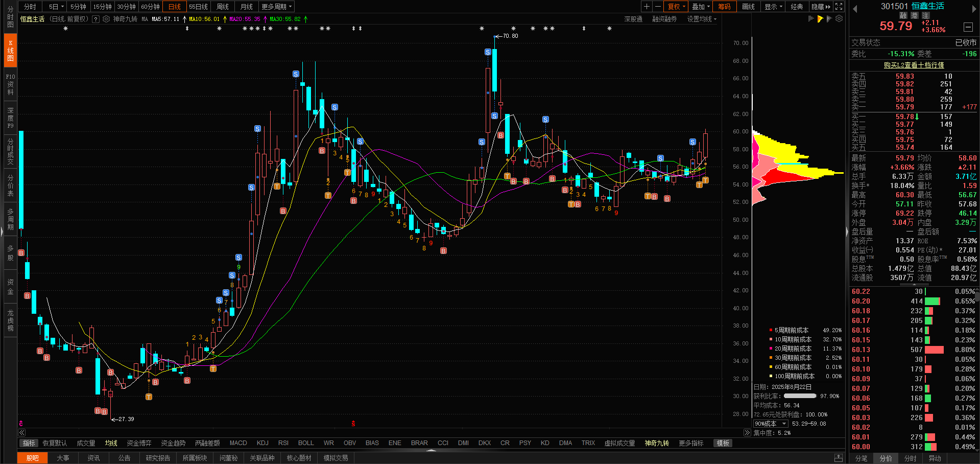Enter fullscreen chart mode icon

coord(839,7)
